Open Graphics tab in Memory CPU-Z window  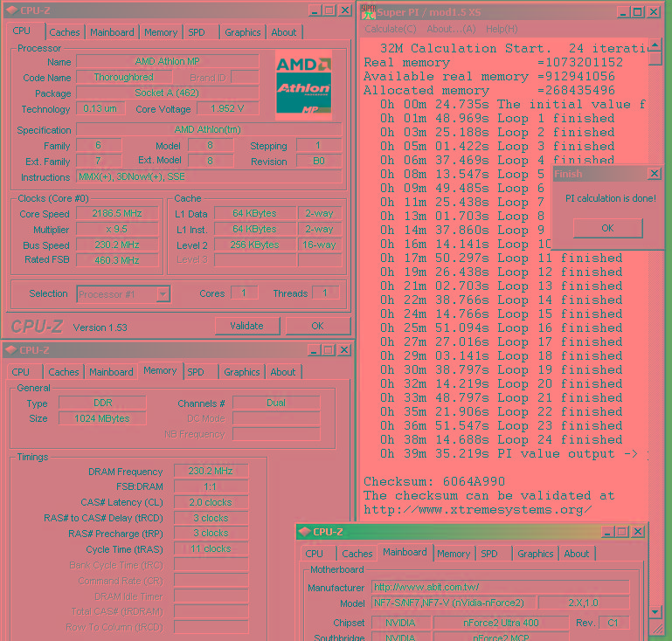click(x=242, y=372)
